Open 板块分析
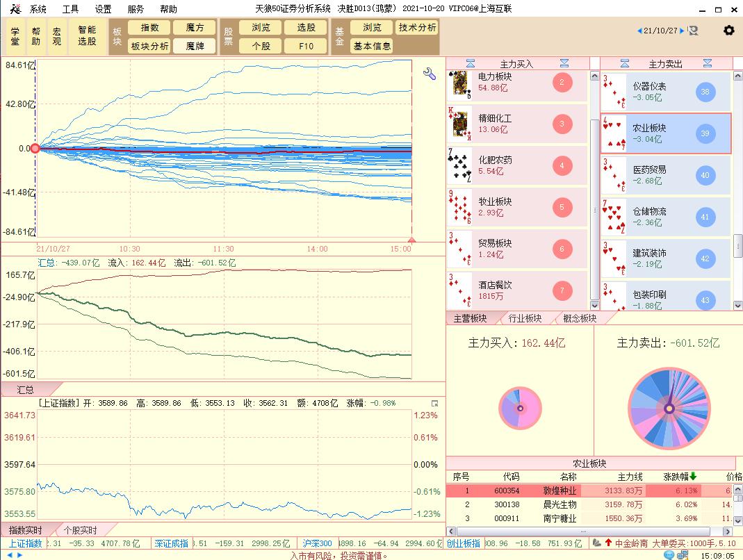The height and width of the screenshot is (560, 743). 149,47
